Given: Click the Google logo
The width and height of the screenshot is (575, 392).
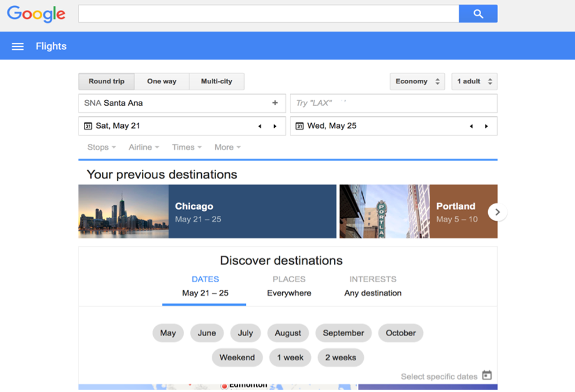Looking at the screenshot, I should coord(36,14).
